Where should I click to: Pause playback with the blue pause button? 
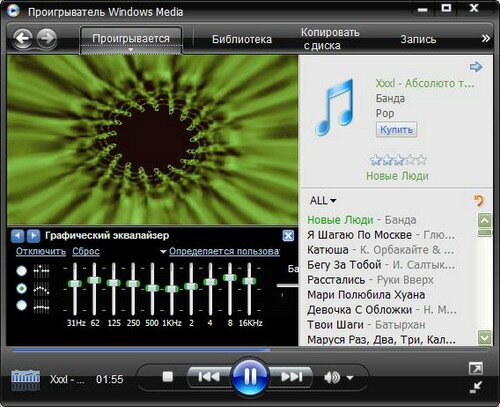[250, 377]
